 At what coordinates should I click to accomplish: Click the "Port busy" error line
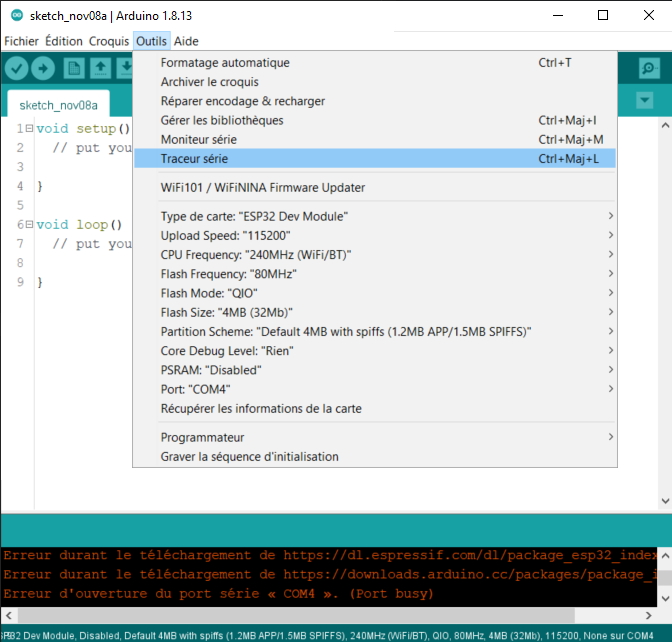click(x=219, y=594)
